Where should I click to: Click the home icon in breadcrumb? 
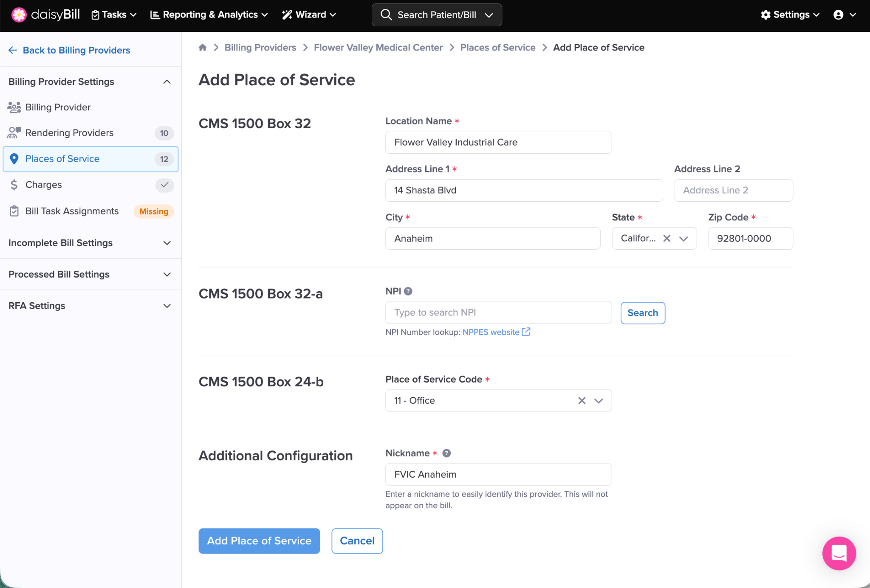[x=203, y=48]
